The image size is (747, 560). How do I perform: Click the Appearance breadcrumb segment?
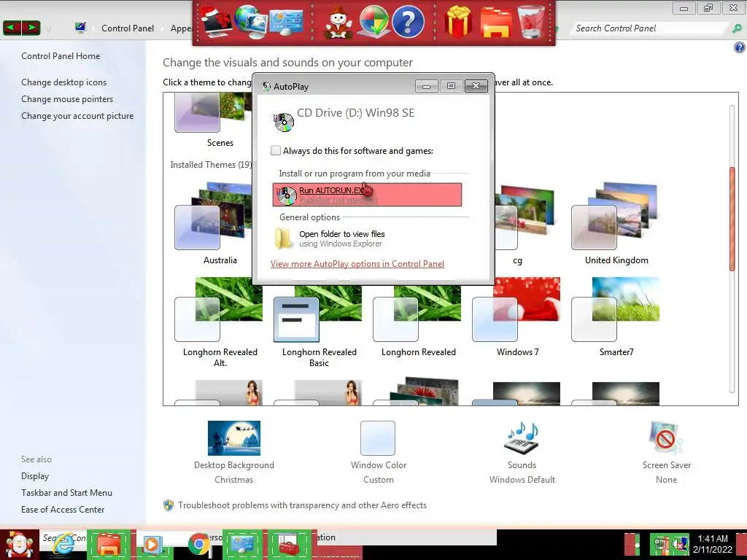point(181,28)
